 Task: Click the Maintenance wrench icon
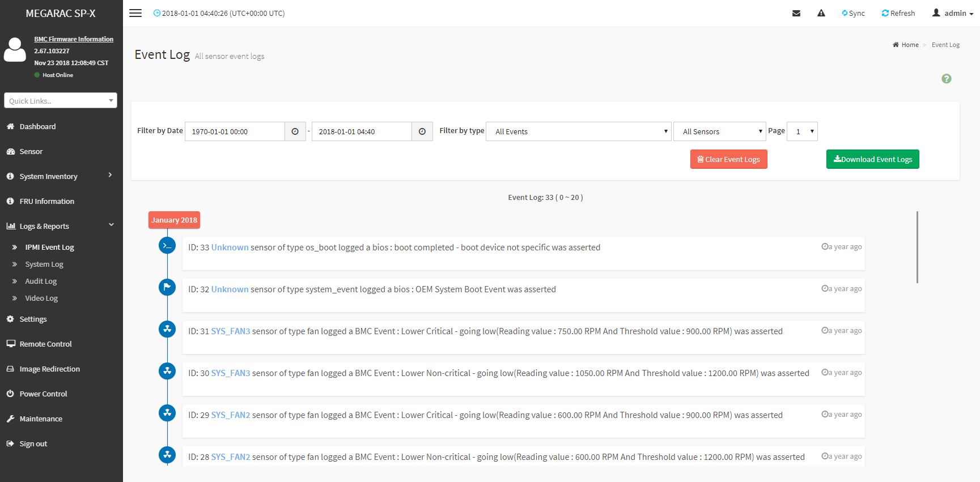10,419
